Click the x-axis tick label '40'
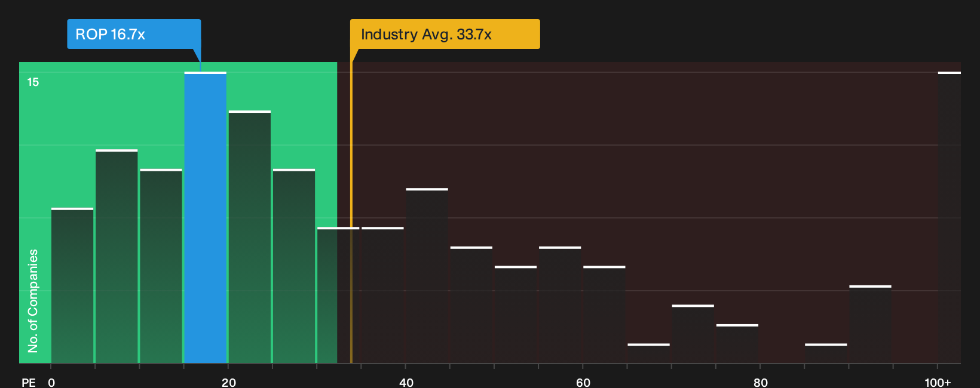The height and width of the screenshot is (388, 980). [406, 382]
